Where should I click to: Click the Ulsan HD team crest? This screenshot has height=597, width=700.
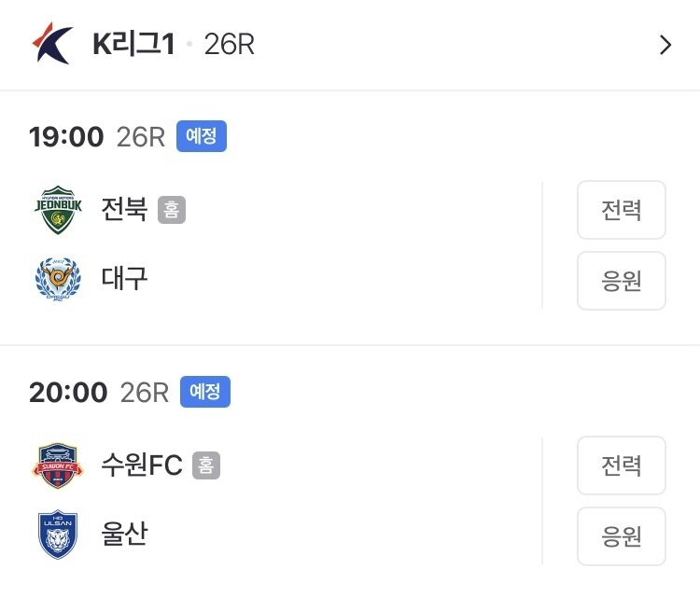[x=58, y=535]
